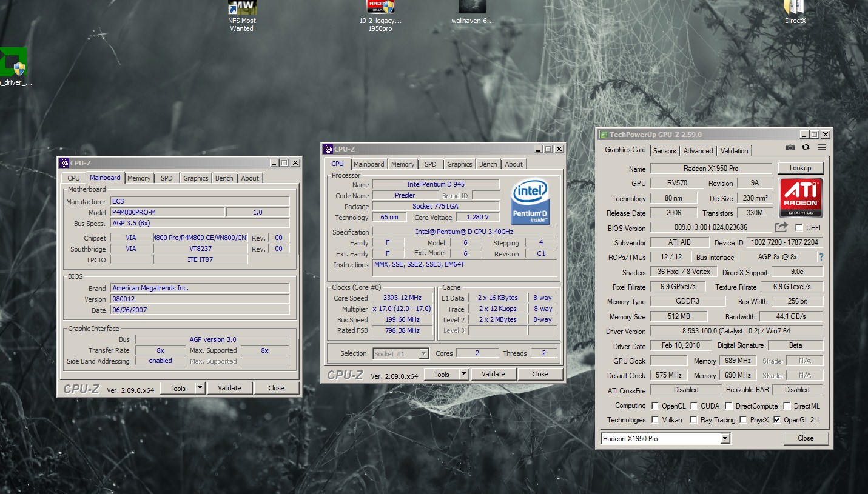Switch to the Advanced tab in GPU-Z
This screenshot has width=868, height=494.
coord(698,151)
